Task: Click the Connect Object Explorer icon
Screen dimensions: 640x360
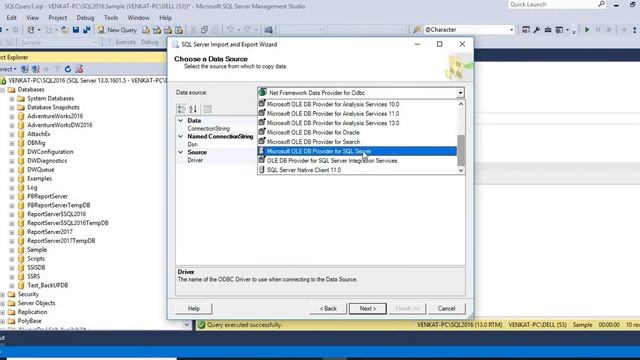Action: [25, 69]
